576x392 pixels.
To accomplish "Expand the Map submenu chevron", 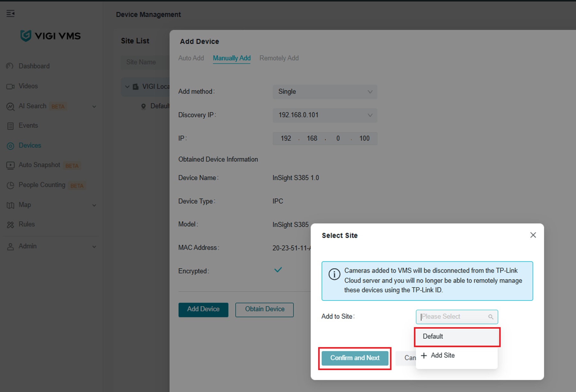I will [94, 205].
